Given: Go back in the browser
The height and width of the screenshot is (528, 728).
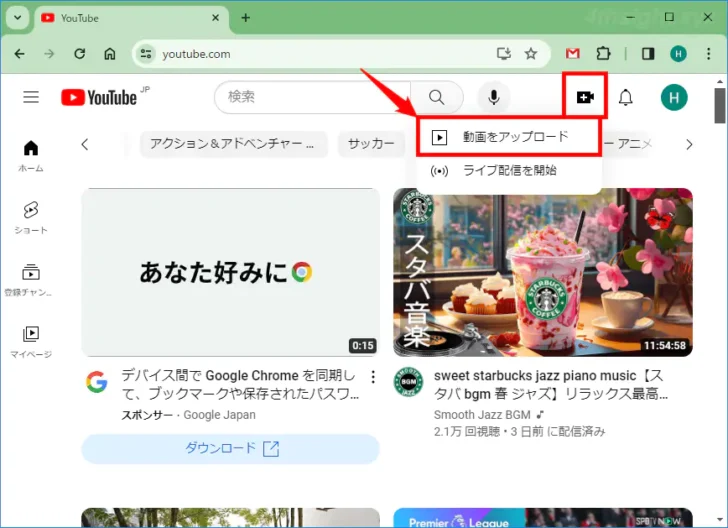Looking at the screenshot, I should pos(20,54).
